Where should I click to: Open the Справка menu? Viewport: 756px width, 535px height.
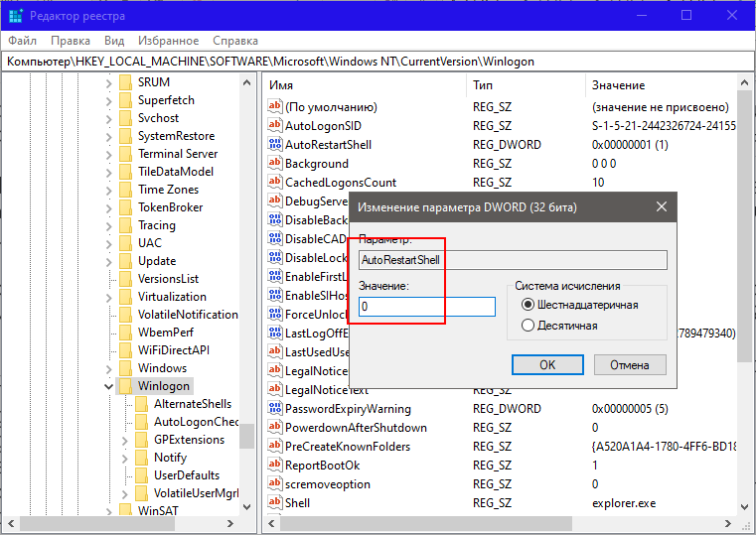click(235, 41)
